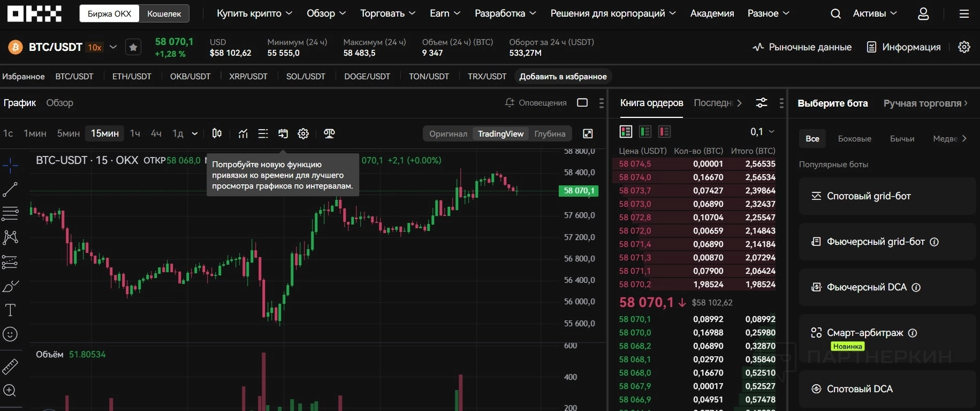Select the ruler measure tool

tap(10, 367)
